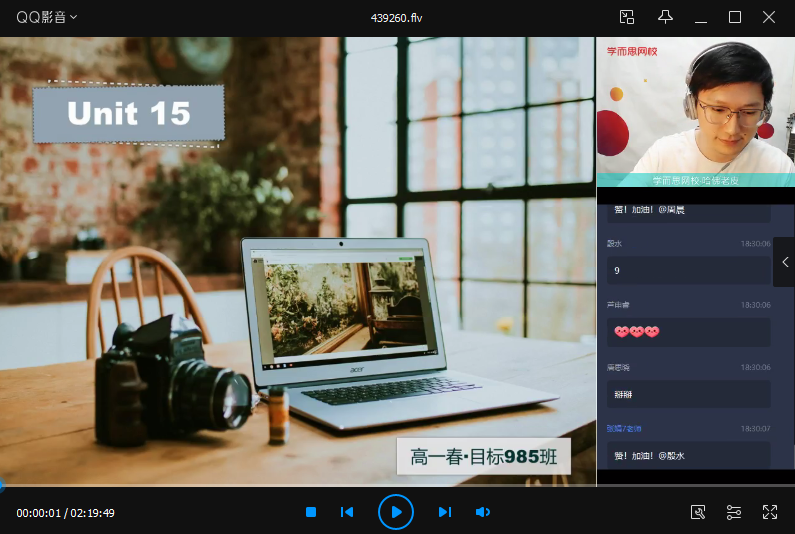Mute the volume speaker icon

tap(482, 512)
